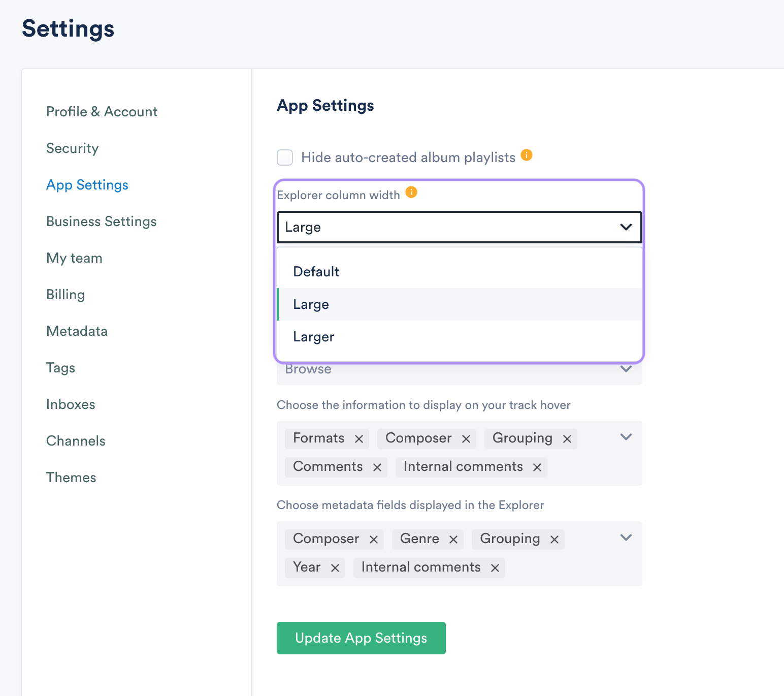Choose Large column width option
Viewport: 784px width, 696px height.
[460, 304]
